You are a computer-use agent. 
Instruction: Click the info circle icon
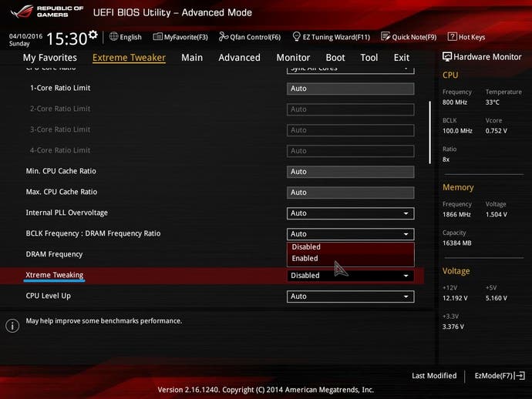click(12, 326)
